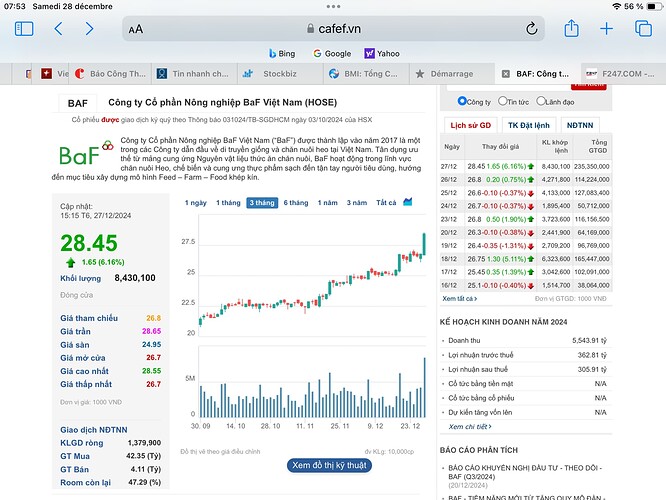The width and height of the screenshot is (666, 500).
Task: Switch to F247.COM tab
Action: click(623, 74)
